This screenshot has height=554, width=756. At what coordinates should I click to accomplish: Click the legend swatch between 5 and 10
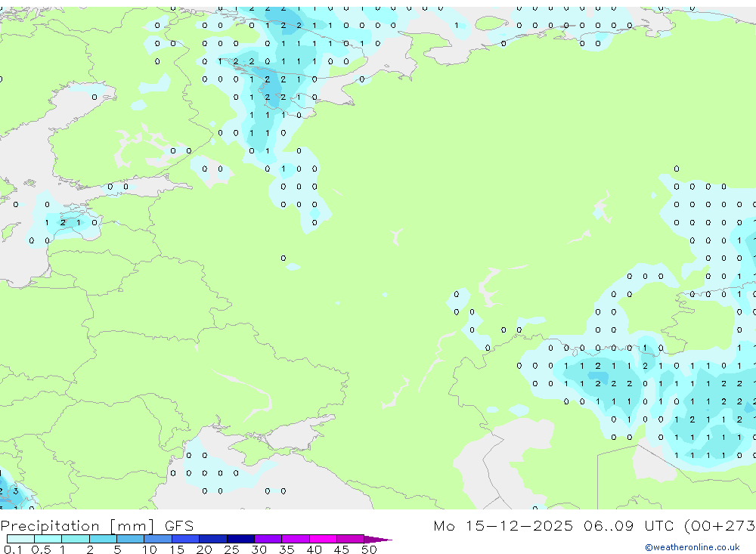coord(131,539)
